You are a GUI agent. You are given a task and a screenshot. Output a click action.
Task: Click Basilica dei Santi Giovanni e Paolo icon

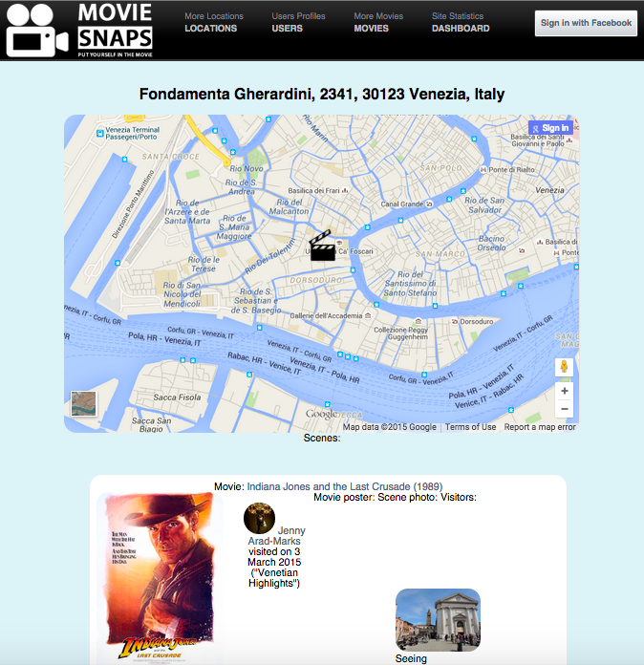569,140
